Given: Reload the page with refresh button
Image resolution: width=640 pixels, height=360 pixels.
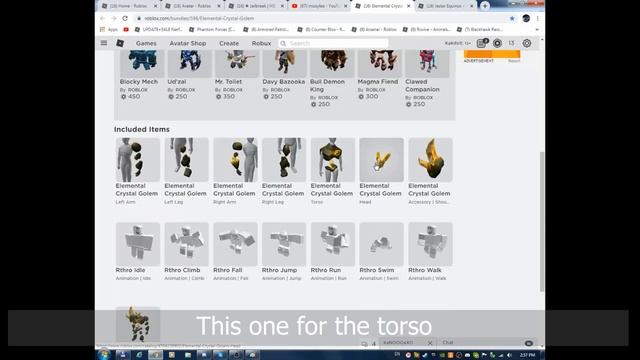Looking at the screenshot, I should [125, 18].
